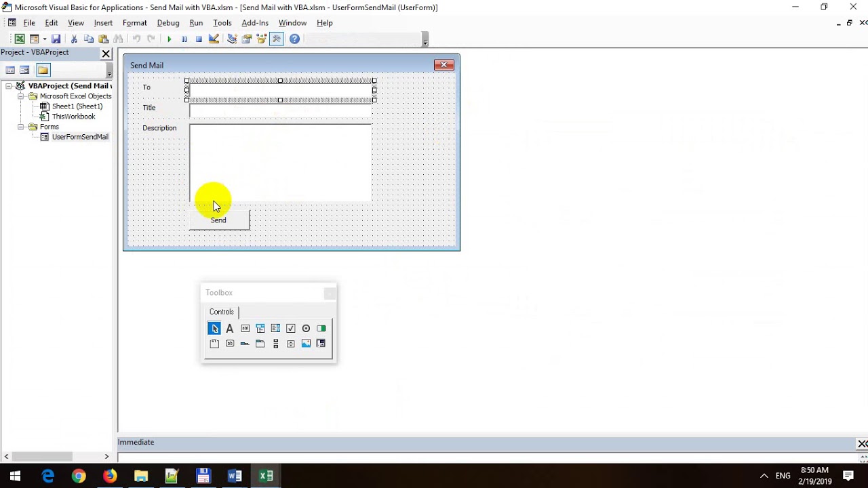Click View Object in Project panel
The image size is (868, 488).
pos(24,70)
